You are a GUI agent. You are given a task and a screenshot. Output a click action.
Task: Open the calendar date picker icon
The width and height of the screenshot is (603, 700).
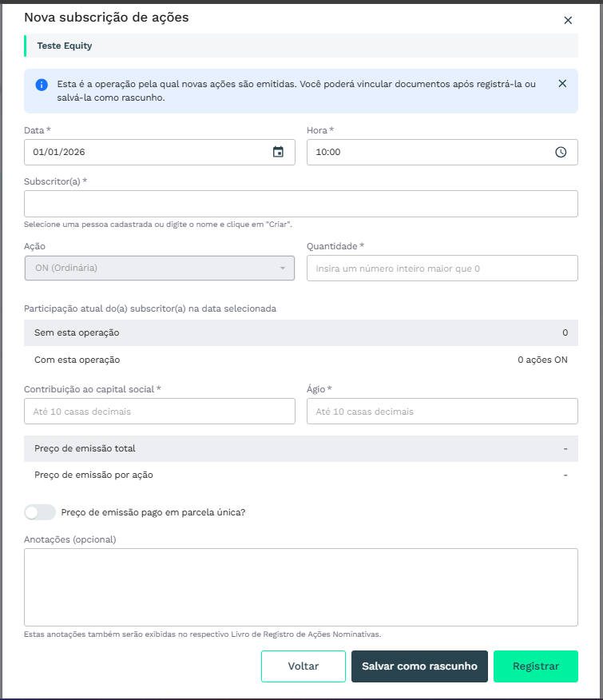point(278,152)
